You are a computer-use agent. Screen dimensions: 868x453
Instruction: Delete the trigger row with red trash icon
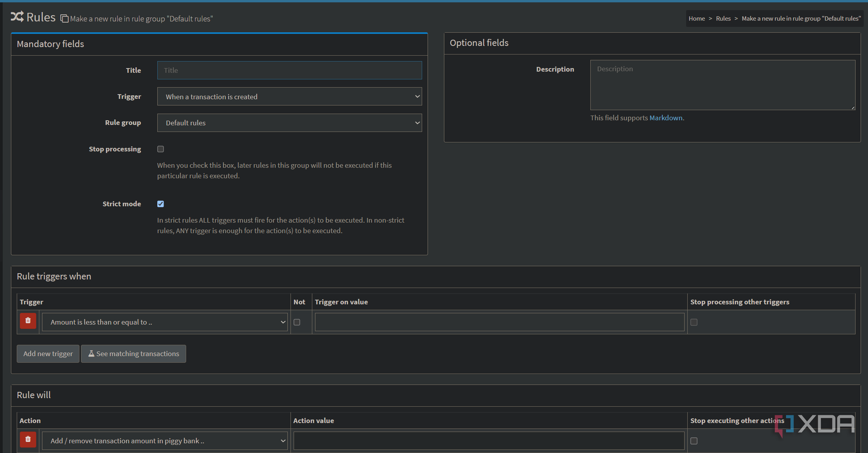(x=28, y=321)
